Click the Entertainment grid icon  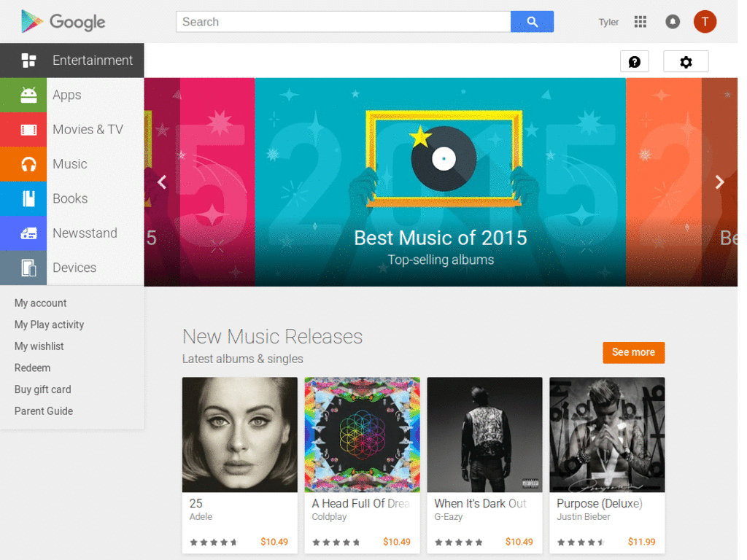pyautogui.click(x=28, y=61)
